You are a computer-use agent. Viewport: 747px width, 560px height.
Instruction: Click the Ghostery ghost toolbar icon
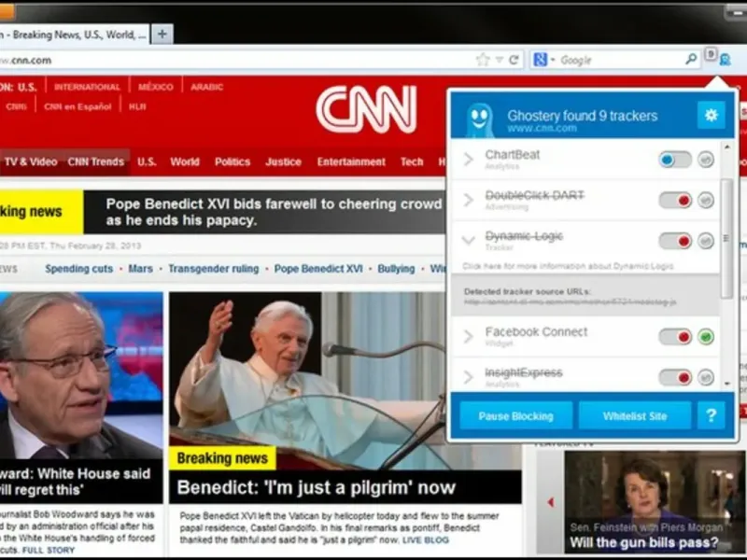pos(726,60)
